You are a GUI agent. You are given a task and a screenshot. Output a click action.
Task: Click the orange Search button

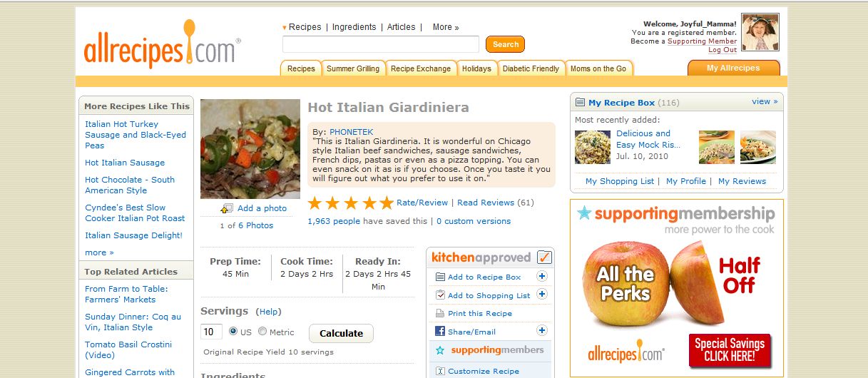pyautogui.click(x=505, y=44)
